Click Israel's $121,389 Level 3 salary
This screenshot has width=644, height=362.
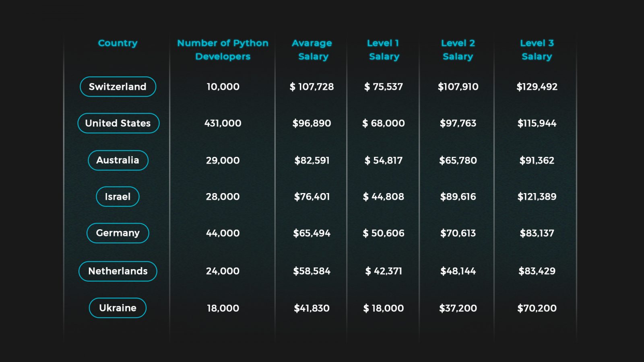click(x=537, y=197)
